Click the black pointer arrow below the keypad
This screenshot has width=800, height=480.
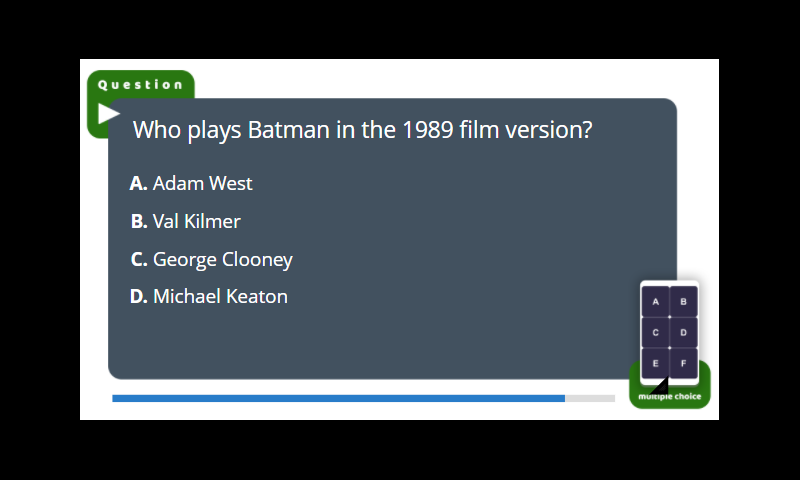coord(660,386)
